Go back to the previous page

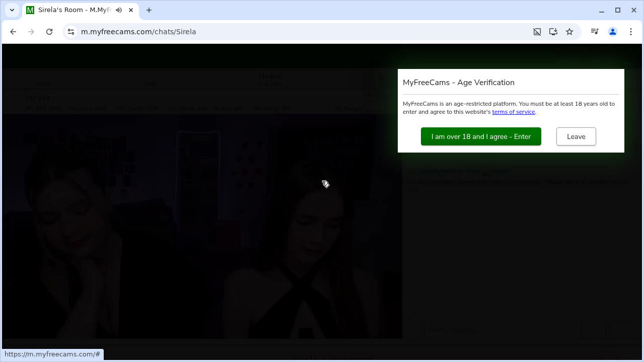tap(13, 32)
